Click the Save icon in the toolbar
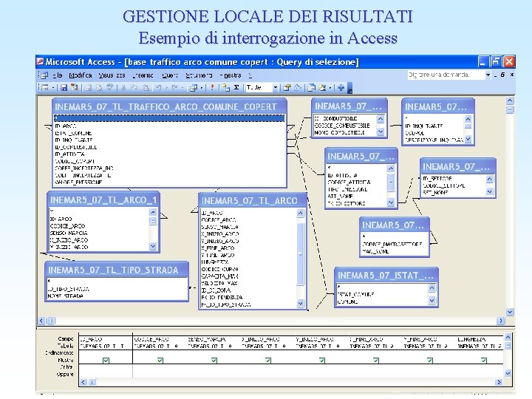Viewport: 532px width, 399px height. coord(64,88)
